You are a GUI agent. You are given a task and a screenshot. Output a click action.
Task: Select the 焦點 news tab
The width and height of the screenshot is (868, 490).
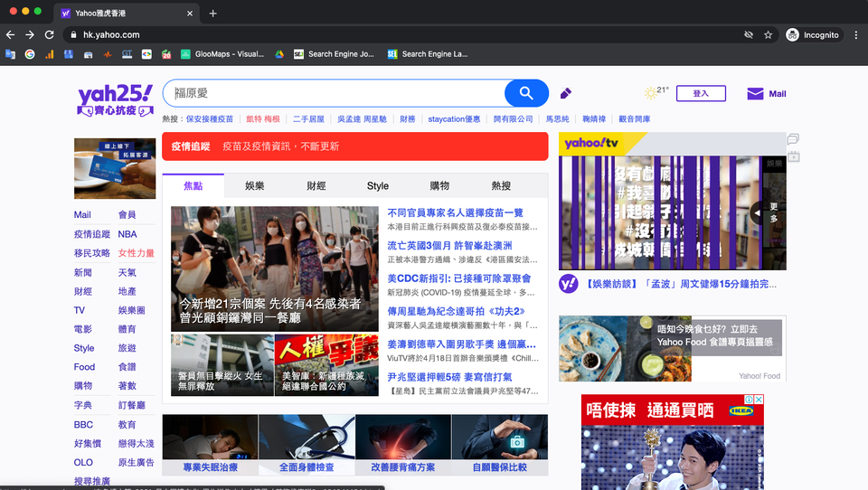pyautogui.click(x=193, y=186)
